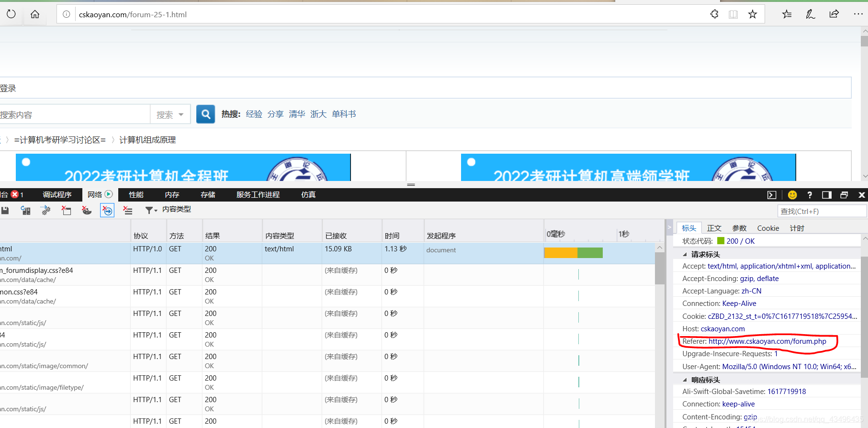
Task: Toggle always refresh from server
Action: [25, 210]
